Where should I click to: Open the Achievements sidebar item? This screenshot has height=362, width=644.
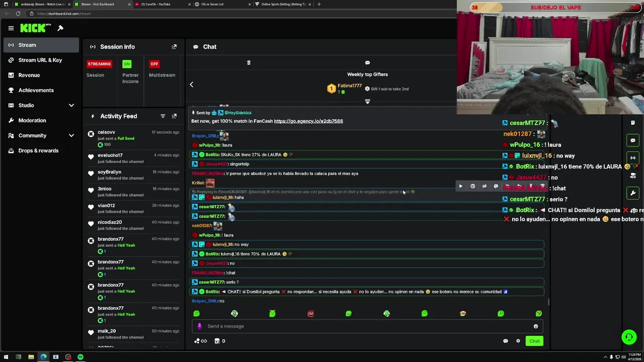coord(41,90)
